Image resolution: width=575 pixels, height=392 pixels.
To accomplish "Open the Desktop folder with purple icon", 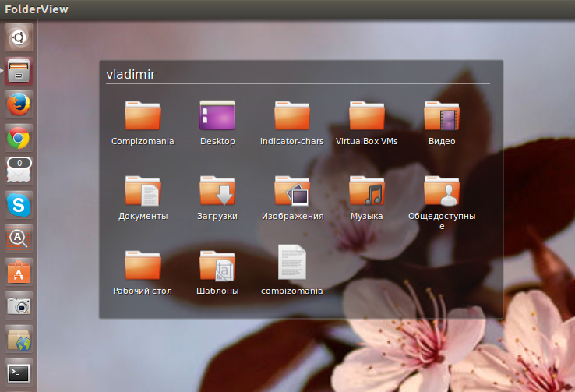I will coord(217,116).
